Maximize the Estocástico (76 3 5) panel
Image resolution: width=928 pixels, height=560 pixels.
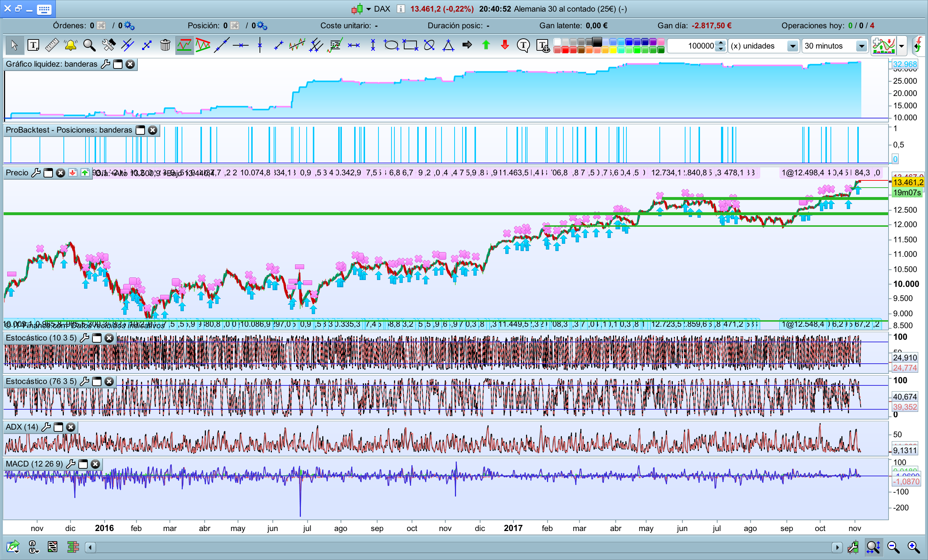coord(97,382)
